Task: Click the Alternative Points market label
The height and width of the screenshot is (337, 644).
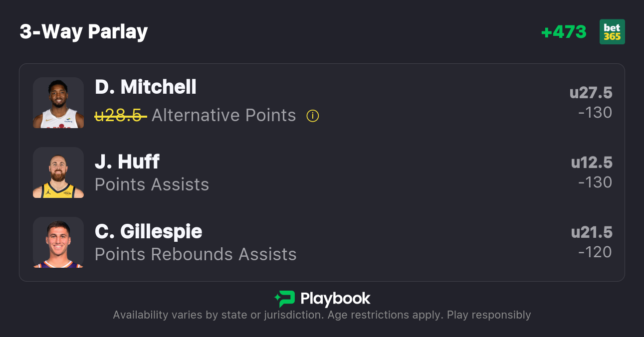Action: (223, 116)
